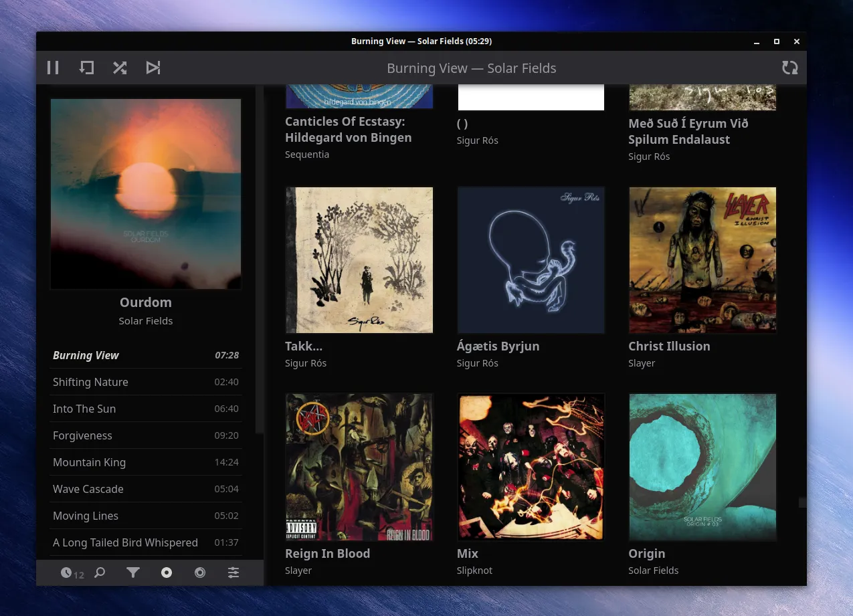Refresh the music collection
Screen dimensions: 853x616
coord(790,68)
